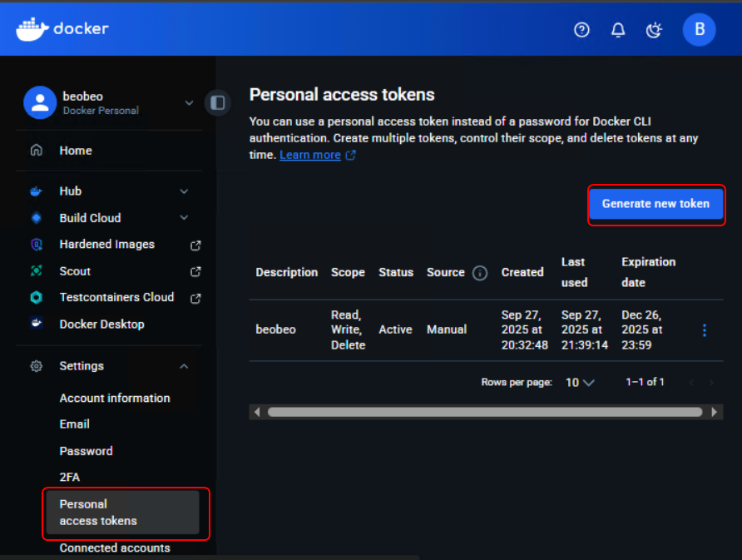Expand the Hub section chevron
The image size is (742, 560).
coord(184,191)
